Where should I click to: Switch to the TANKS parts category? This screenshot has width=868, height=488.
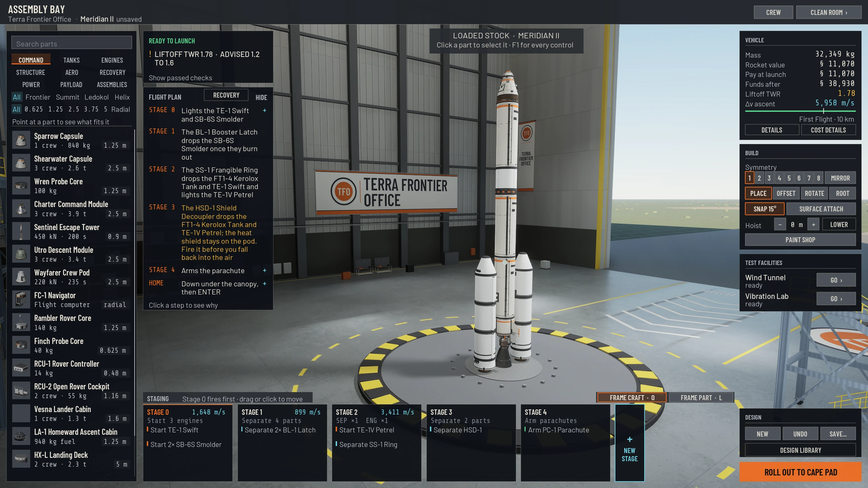(72, 60)
